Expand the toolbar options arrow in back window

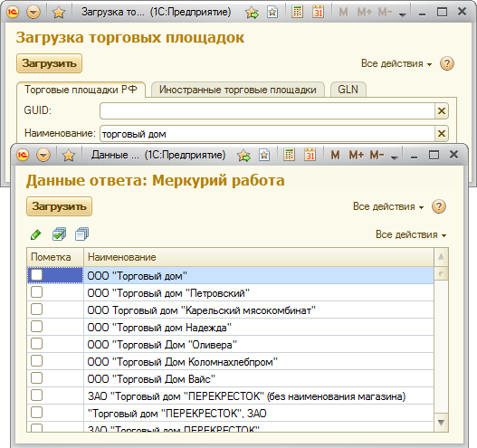403,14
